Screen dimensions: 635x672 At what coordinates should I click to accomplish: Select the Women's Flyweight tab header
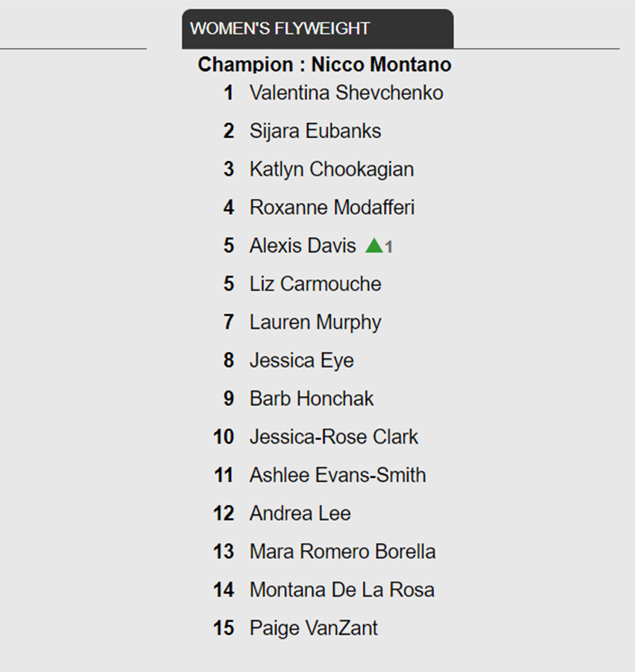click(317, 28)
